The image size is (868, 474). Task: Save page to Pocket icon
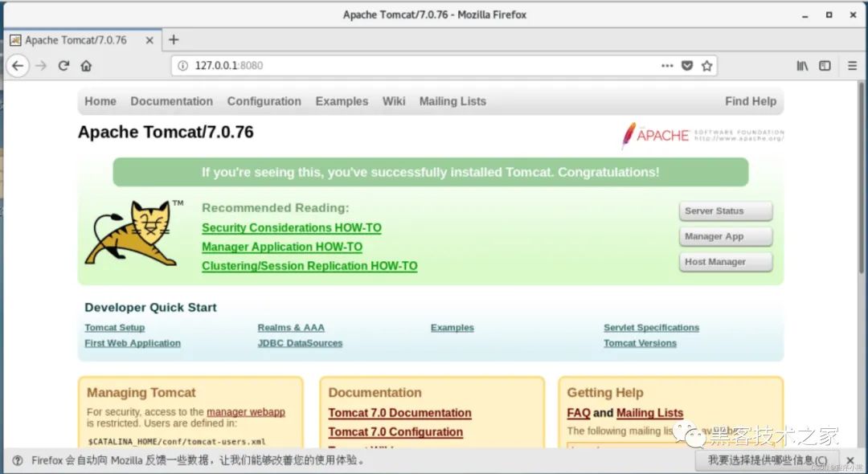[x=687, y=66]
